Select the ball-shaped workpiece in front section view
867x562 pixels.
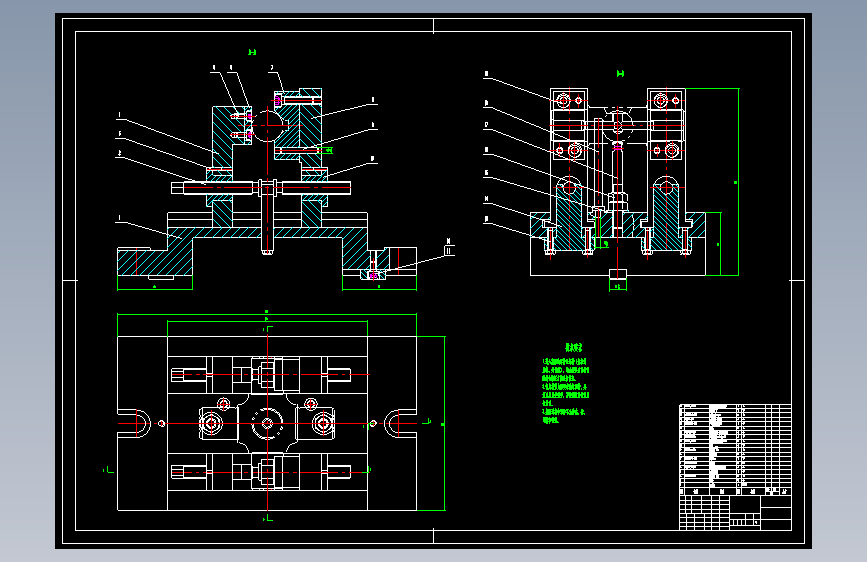[x=268, y=125]
